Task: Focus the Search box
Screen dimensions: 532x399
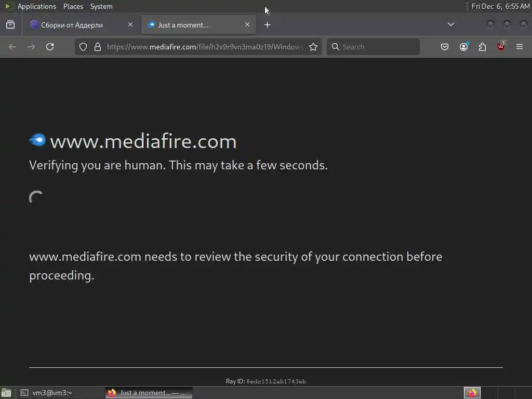Action: pos(373,47)
